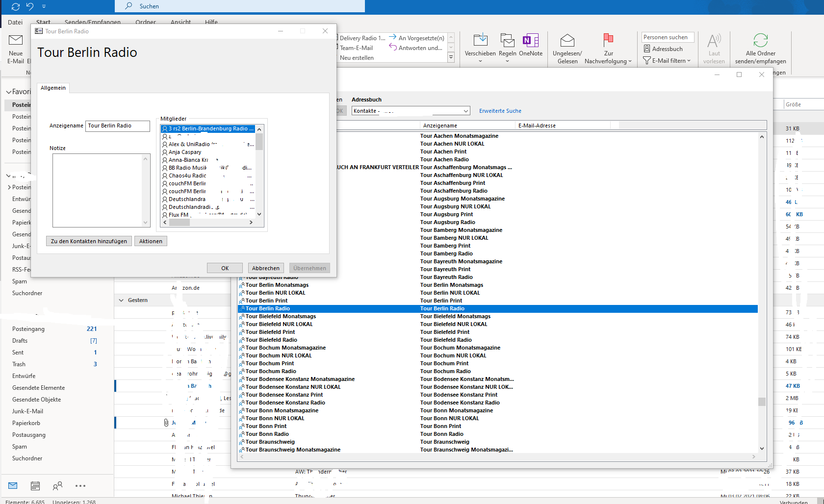Image resolution: width=824 pixels, height=504 pixels.
Task: Click the E-Mail filtern funnel icon
Action: coord(647,60)
